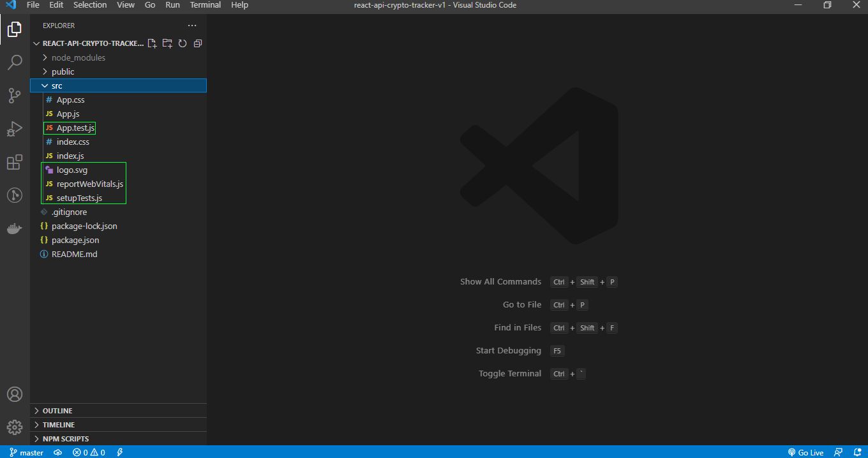Collapse the src folder

118,85
